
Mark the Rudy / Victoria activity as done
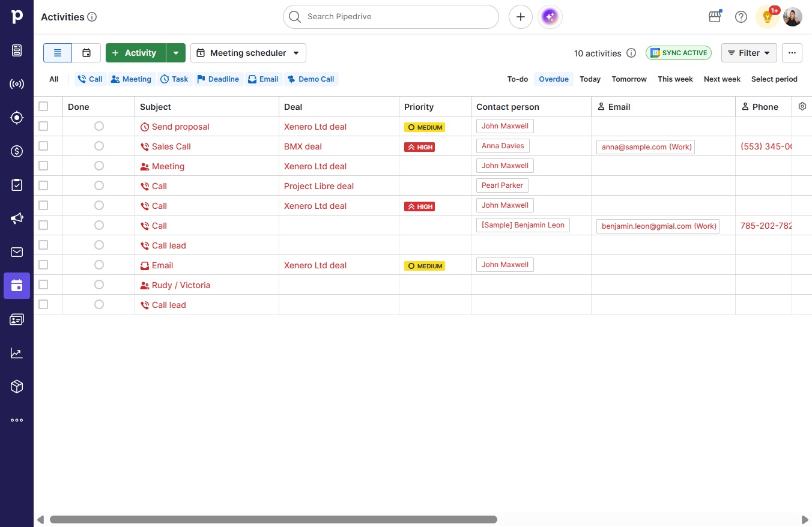(x=99, y=285)
